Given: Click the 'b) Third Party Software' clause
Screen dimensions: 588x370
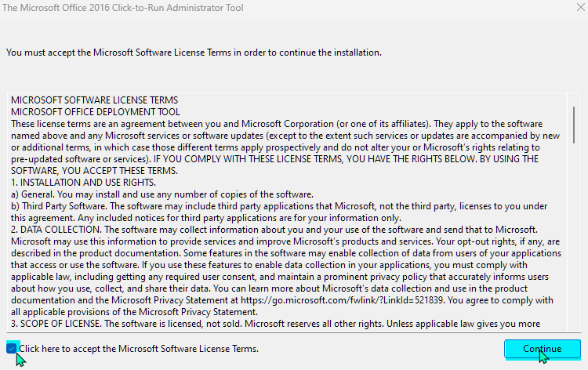Looking at the screenshot, I should tap(279, 212).
